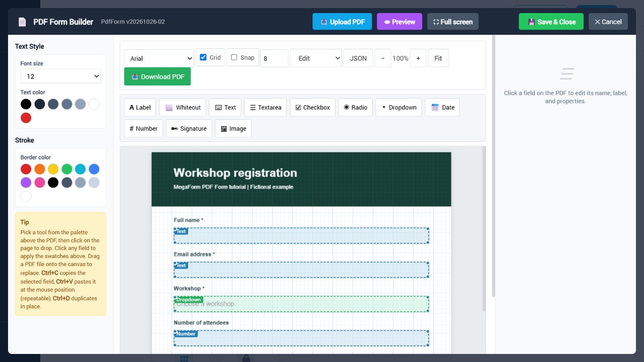Choose the black border color
Image resolution: width=644 pixels, height=362 pixels.
tap(53, 183)
